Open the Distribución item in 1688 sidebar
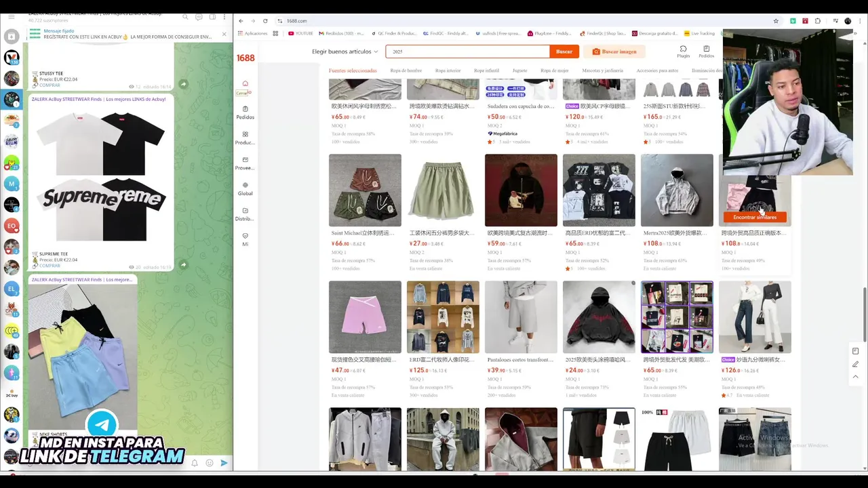 [x=245, y=214]
